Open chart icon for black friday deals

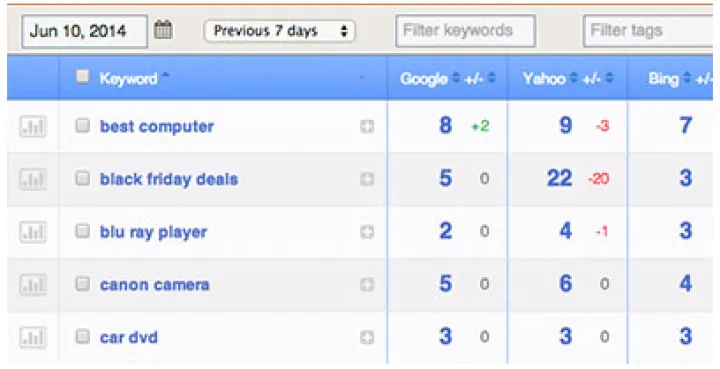(33, 179)
